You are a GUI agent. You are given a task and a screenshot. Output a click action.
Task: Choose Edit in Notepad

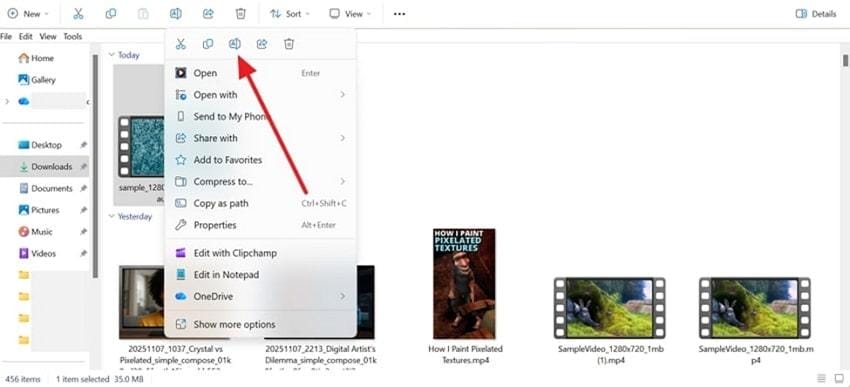point(260,275)
